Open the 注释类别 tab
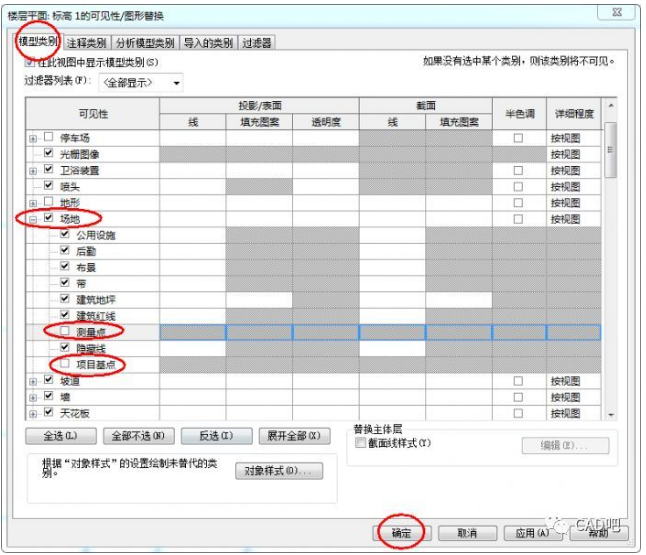 click(x=87, y=42)
